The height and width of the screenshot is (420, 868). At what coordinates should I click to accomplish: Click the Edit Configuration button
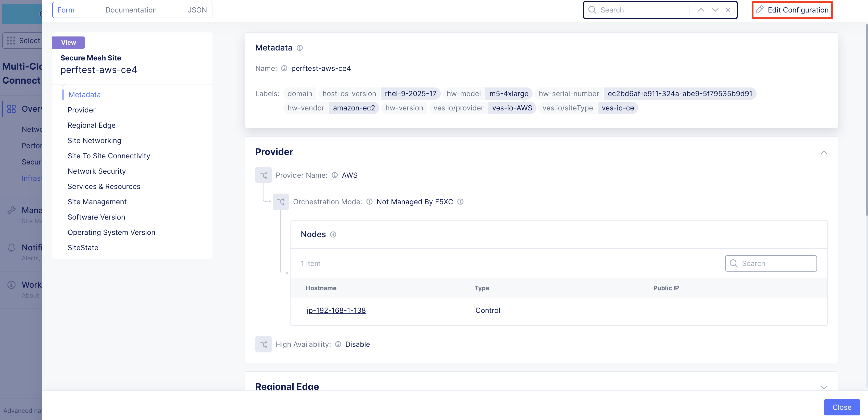tap(792, 10)
